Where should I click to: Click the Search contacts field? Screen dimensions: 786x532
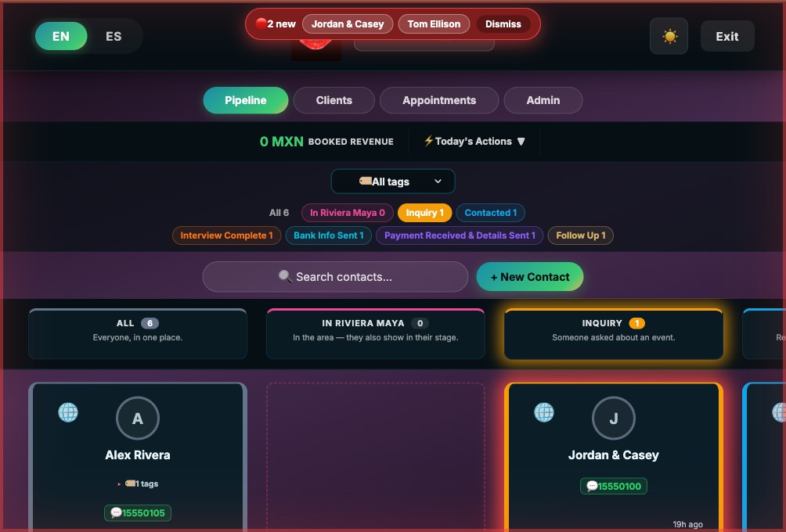[335, 276]
